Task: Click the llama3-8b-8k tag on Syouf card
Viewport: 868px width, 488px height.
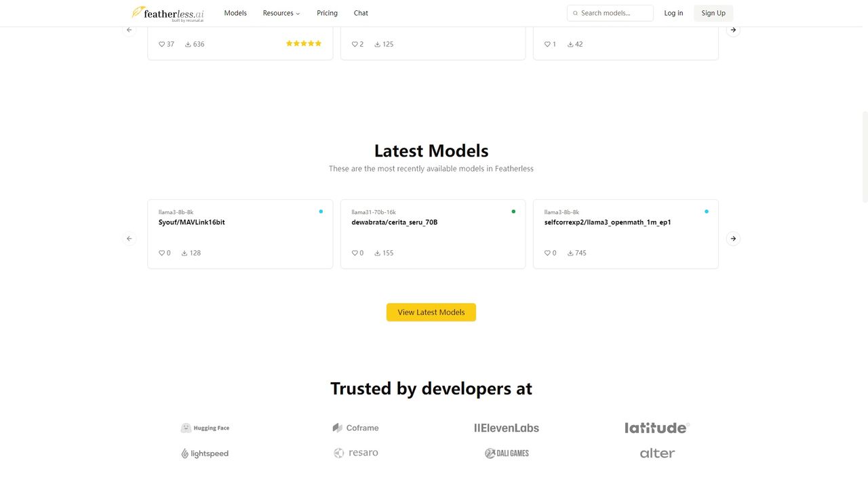Action: click(176, 212)
